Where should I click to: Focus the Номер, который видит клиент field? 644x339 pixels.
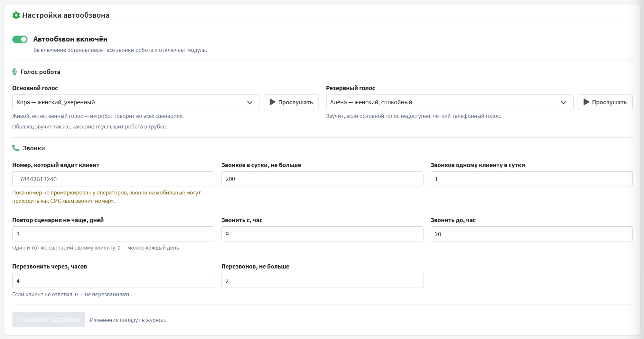tap(113, 179)
